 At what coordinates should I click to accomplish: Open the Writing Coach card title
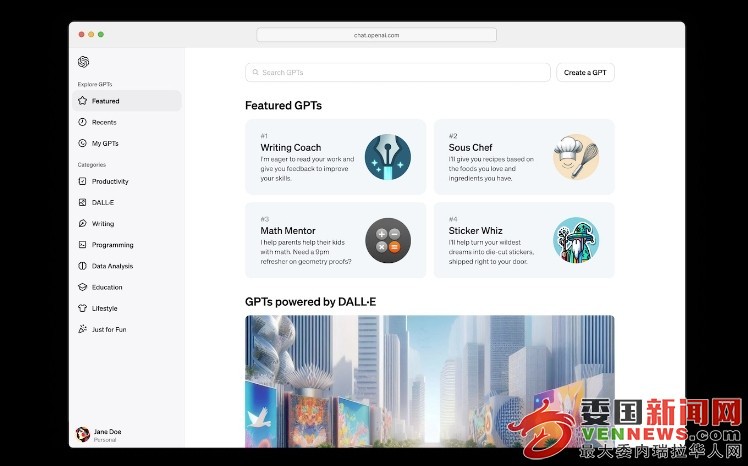pos(291,147)
